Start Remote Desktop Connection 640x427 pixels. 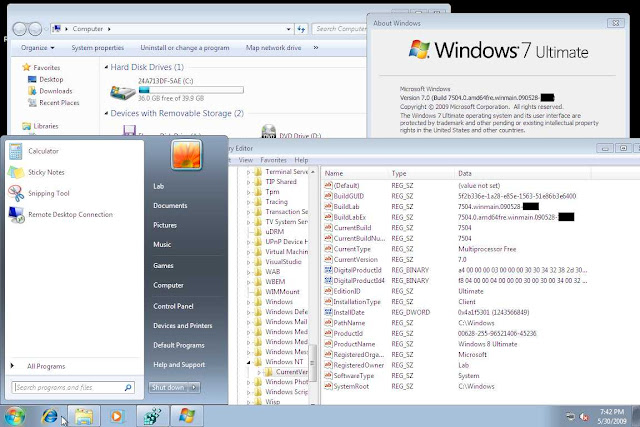[x=70, y=214]
